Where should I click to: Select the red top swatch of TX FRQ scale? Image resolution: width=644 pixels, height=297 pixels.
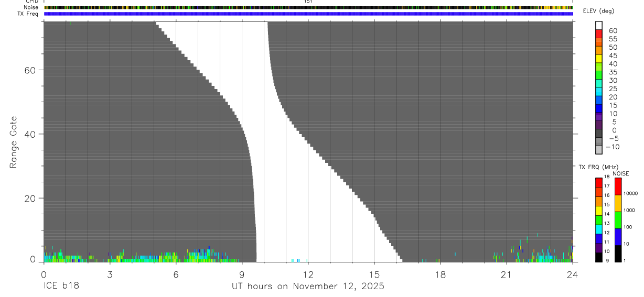click(x=599, y=182)
